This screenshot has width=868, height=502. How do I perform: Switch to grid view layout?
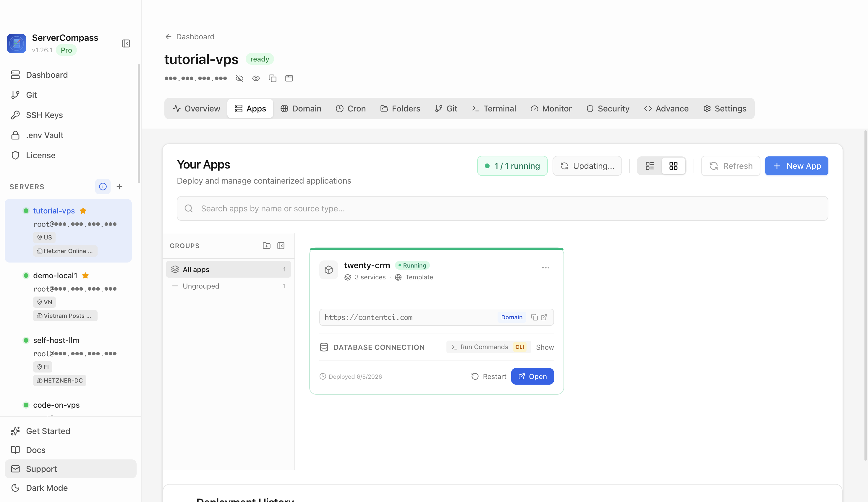tap(673, 166)
